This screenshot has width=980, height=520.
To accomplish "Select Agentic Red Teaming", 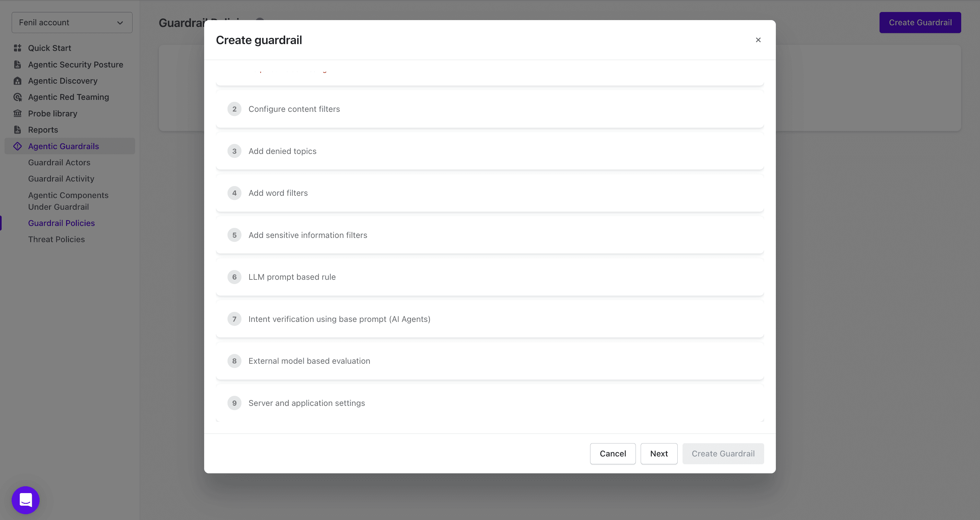I will click(68, 97).
